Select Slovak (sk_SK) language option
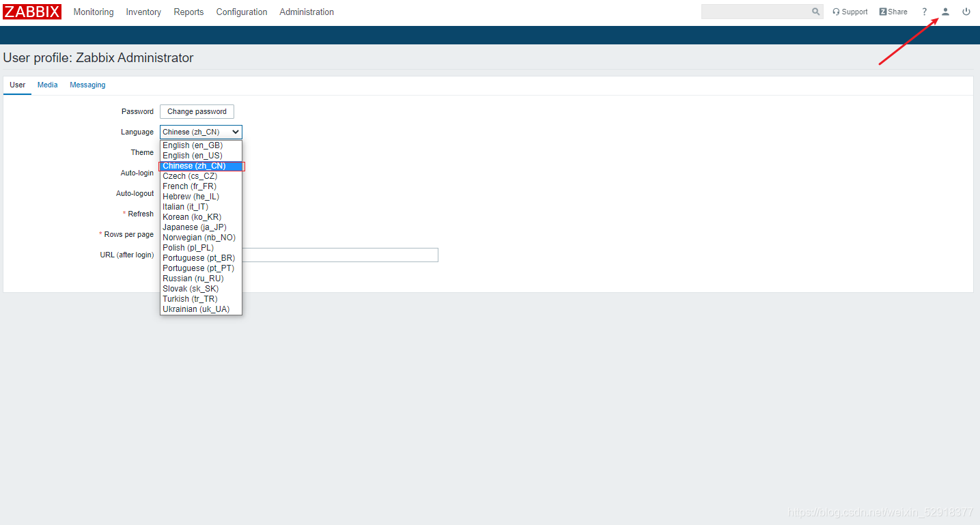Screen dimensions: 980x525 201,289
